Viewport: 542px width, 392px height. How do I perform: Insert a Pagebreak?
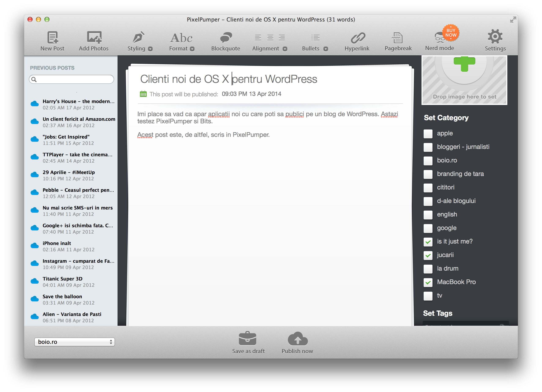[398, 38]
